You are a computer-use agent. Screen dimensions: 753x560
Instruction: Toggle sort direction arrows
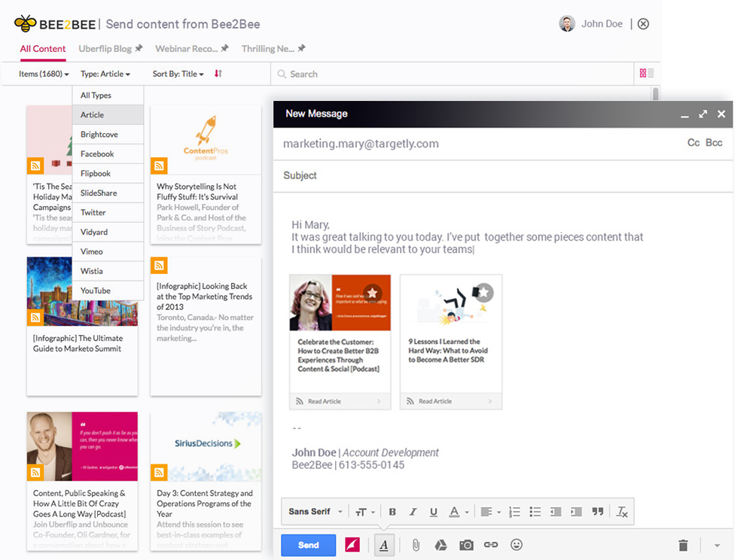tap(218, 74)
